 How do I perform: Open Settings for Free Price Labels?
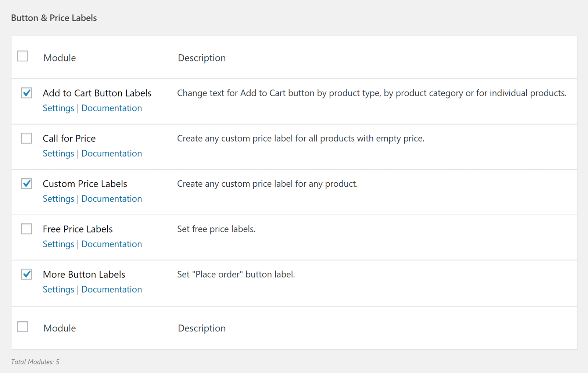pyautogui.click(x=58, y=244)
